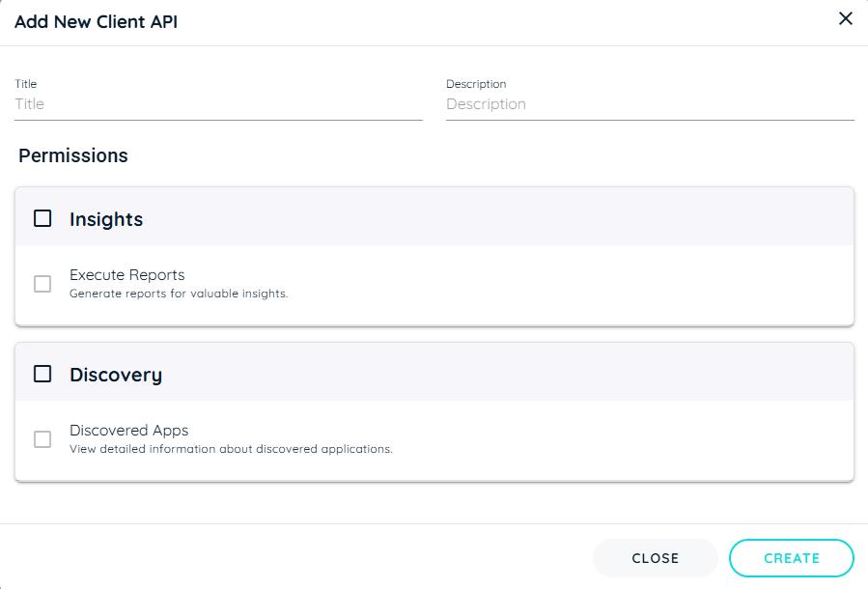Click the CLOSE button
This screenshot has width=868, height=589.
point(656,558)
